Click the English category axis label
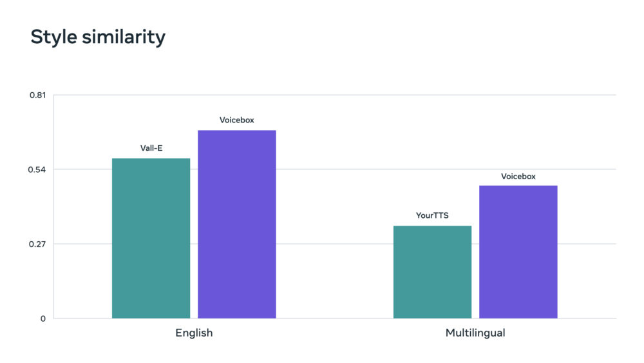Image resolution: width=644 pixels, height=363 pixels. (194, 333)
